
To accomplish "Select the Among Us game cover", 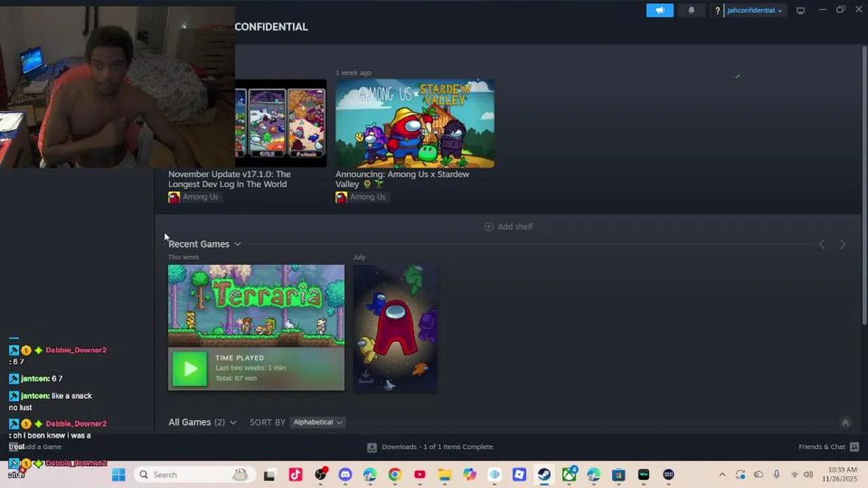I will [x=395, y=328].
